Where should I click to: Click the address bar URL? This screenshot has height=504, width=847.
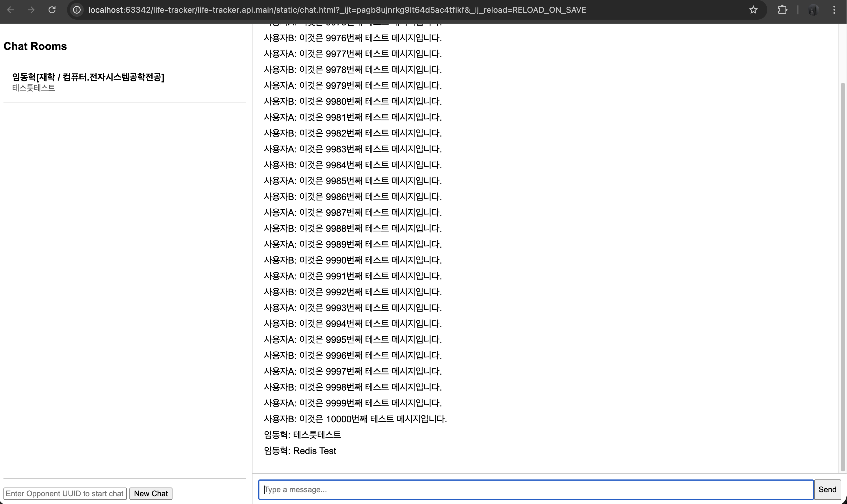tap(337, 10)
